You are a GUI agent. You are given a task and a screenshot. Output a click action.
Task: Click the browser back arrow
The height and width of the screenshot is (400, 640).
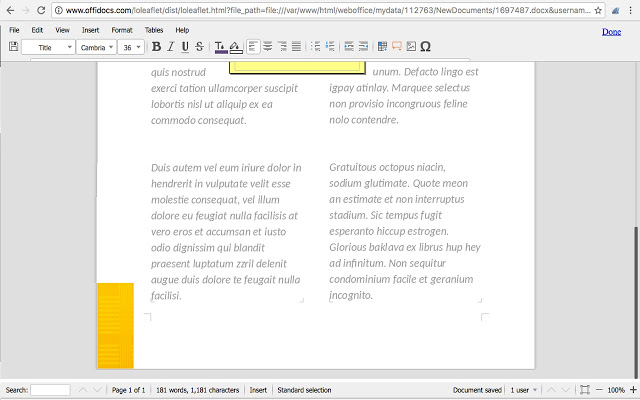pos(10,10)
